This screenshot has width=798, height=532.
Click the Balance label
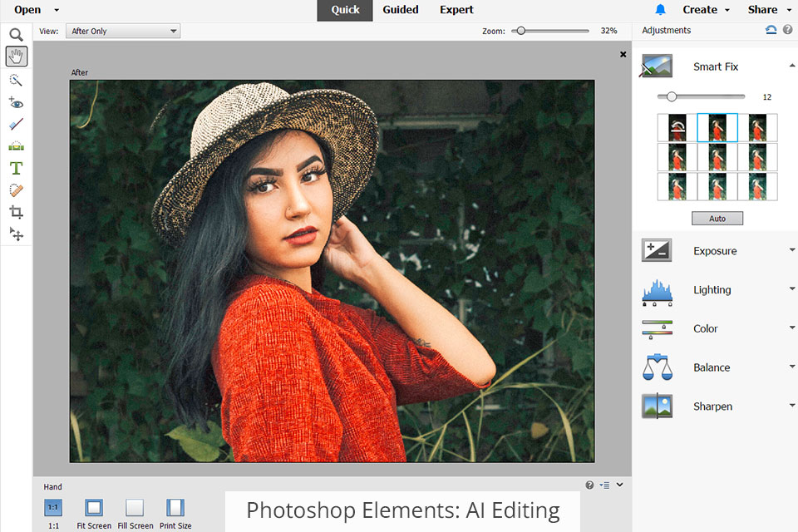point(712,367)
